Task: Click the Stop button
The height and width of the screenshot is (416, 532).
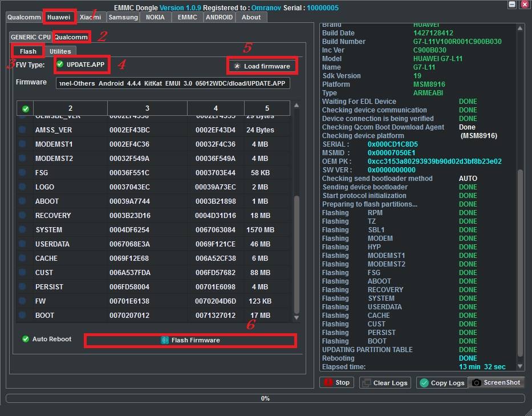Action: point(336,382)
